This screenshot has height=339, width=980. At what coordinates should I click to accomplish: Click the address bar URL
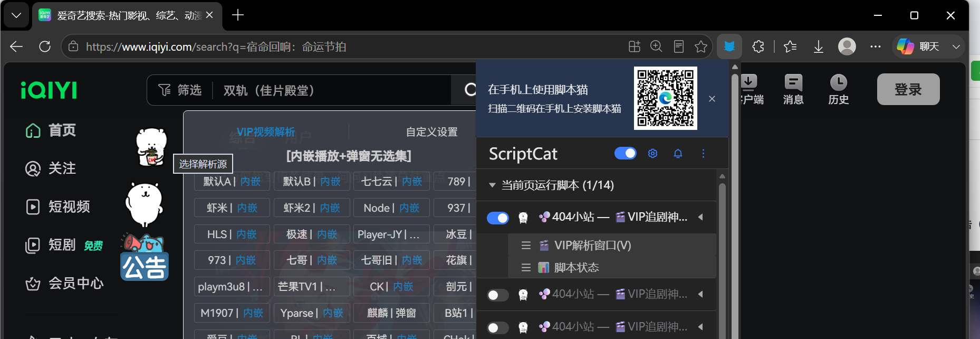pos(216,46)
